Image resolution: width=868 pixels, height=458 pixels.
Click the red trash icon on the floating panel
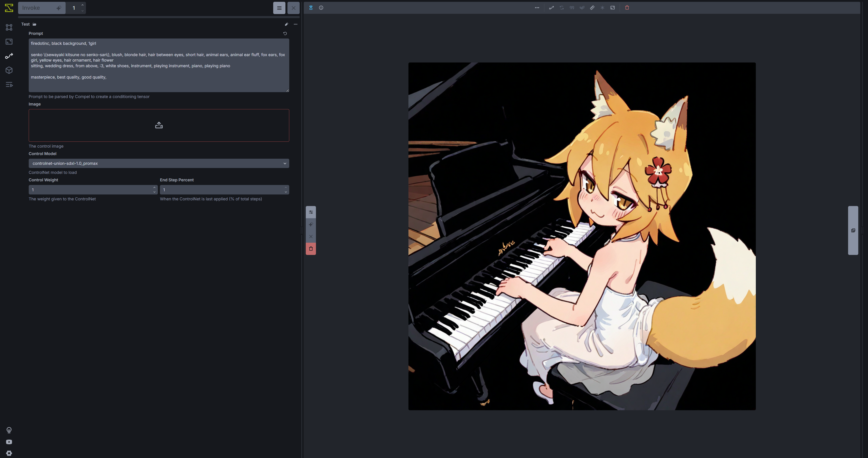(311, 249)
